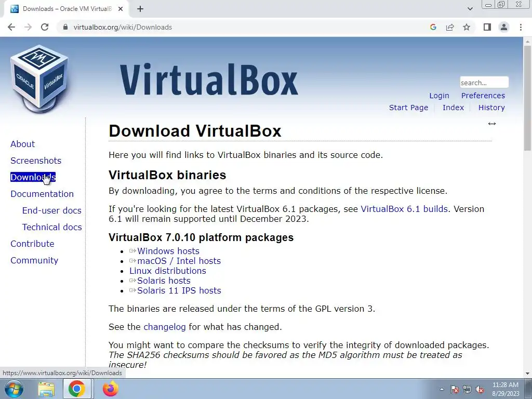This screenshot has width=532, height=399.
Task: Click the VirtualBox 7.0.10 platform packages heading
Action: 201,237
